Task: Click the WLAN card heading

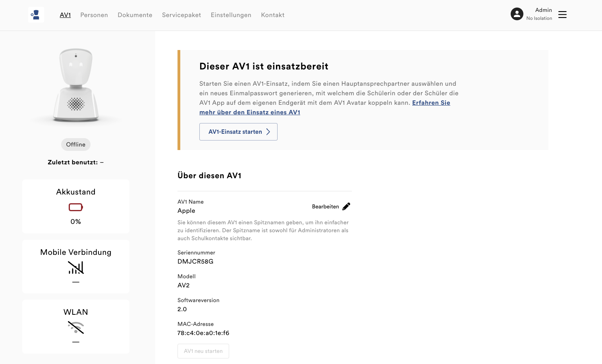Action: point(76,312)
